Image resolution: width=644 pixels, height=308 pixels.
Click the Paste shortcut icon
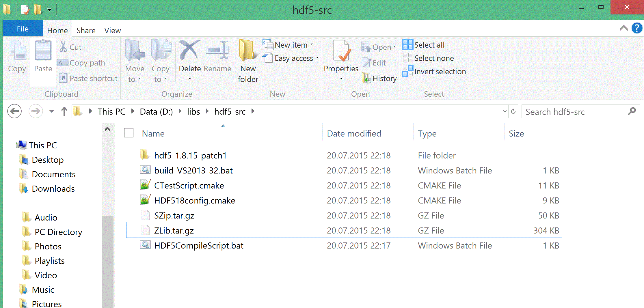click(x=63, y=78)
